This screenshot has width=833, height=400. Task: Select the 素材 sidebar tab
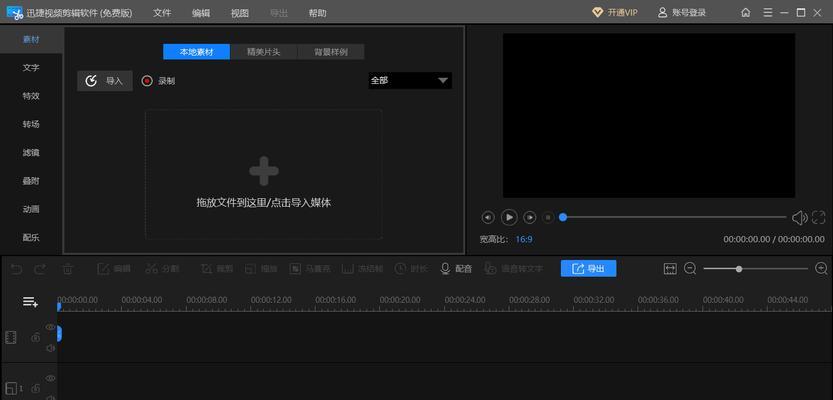coord(31,39)
